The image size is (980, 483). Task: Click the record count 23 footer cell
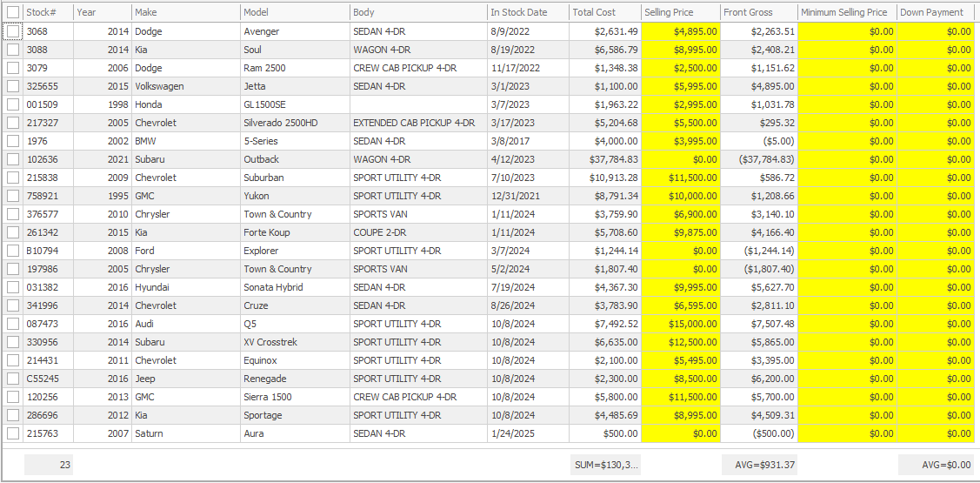[48, 465]
